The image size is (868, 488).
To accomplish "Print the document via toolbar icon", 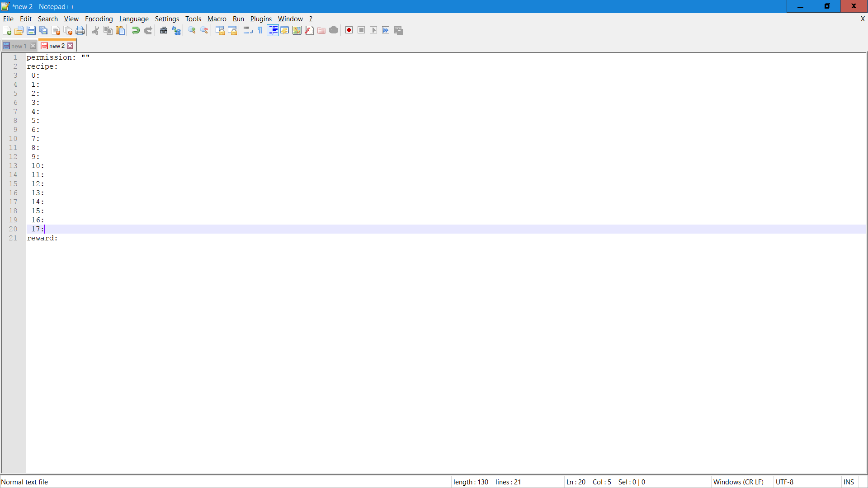I will [x=80, y=30].
